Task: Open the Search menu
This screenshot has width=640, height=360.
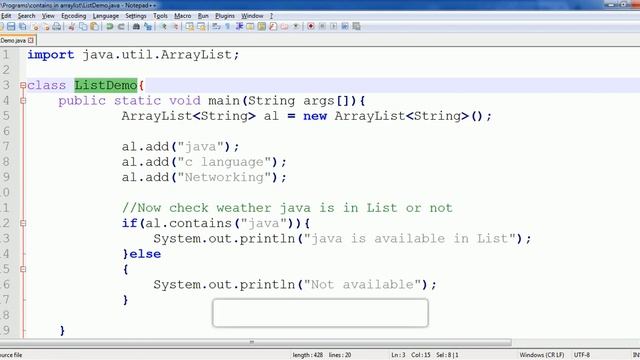Action: pyautogui.click(x=27, y=16)
